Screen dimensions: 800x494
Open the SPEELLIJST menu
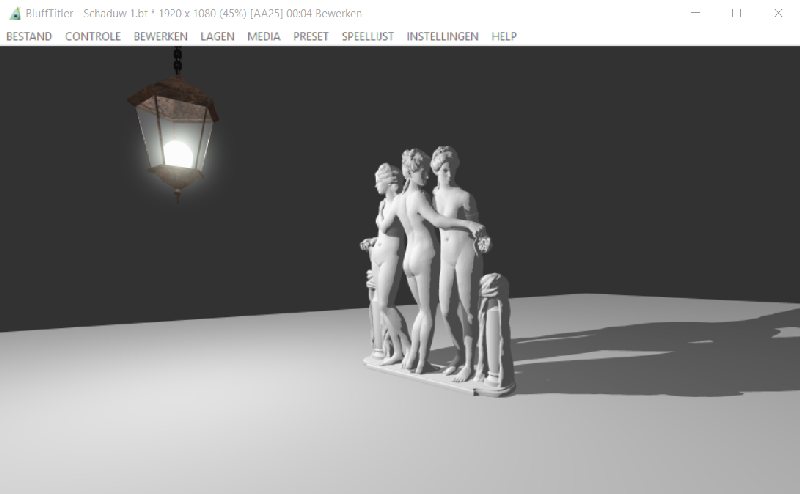367,36
